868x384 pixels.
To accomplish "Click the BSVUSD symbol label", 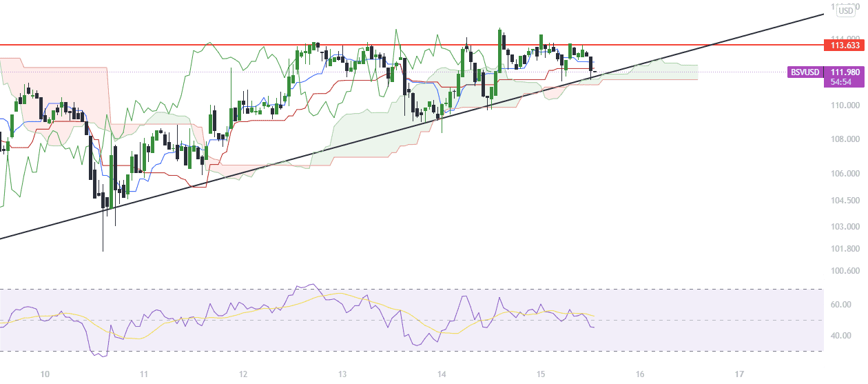I will 805,72.
